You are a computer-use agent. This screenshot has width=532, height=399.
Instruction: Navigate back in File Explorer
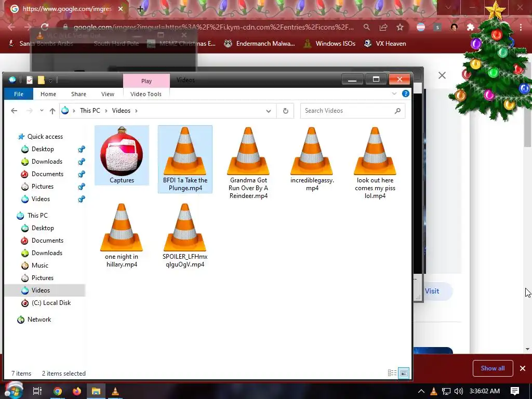pyautogui.click(x=14, y=111)
